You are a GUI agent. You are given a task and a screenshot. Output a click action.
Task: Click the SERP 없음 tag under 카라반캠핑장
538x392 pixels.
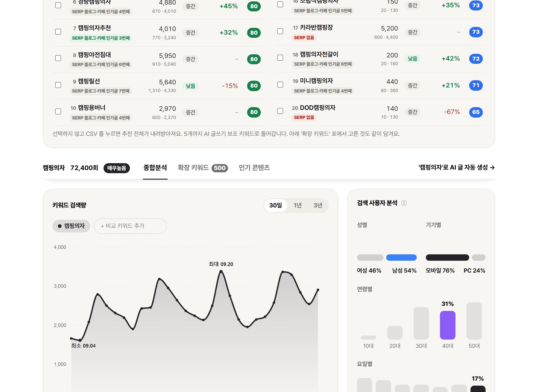tap(304, 38)
